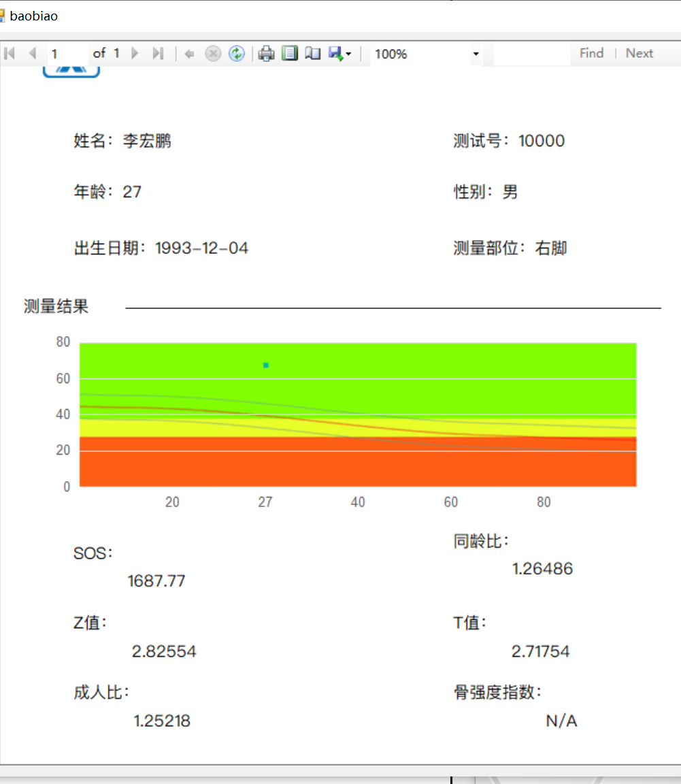Click the Z值 value 2.82554
Viewport: 681px width, 784px height.
coord(164,651)
